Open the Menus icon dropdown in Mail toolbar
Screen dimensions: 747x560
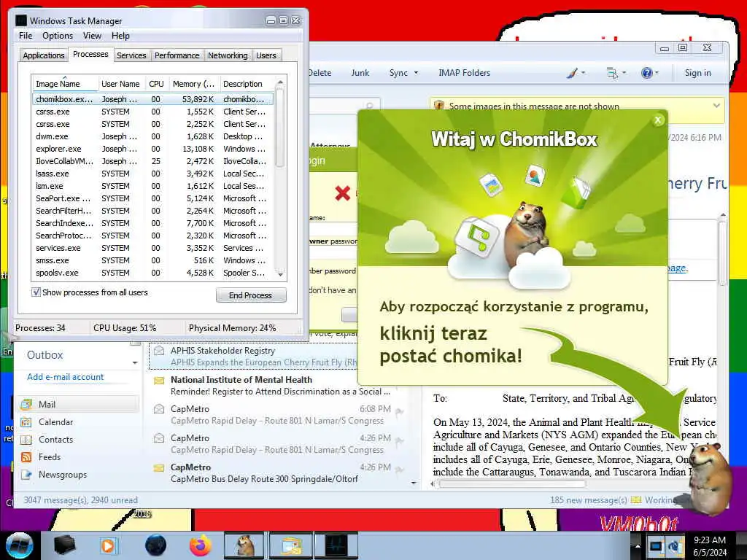612,73
